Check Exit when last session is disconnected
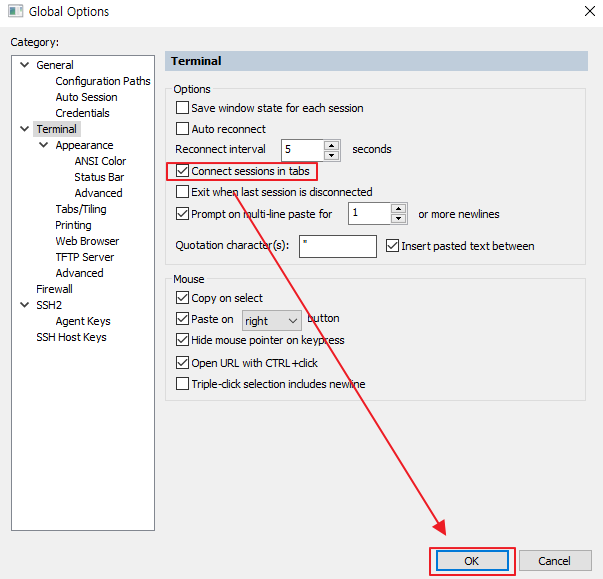The width and height of the screenshot is (603, 579). pyautogui.click(x=182, y=191)
